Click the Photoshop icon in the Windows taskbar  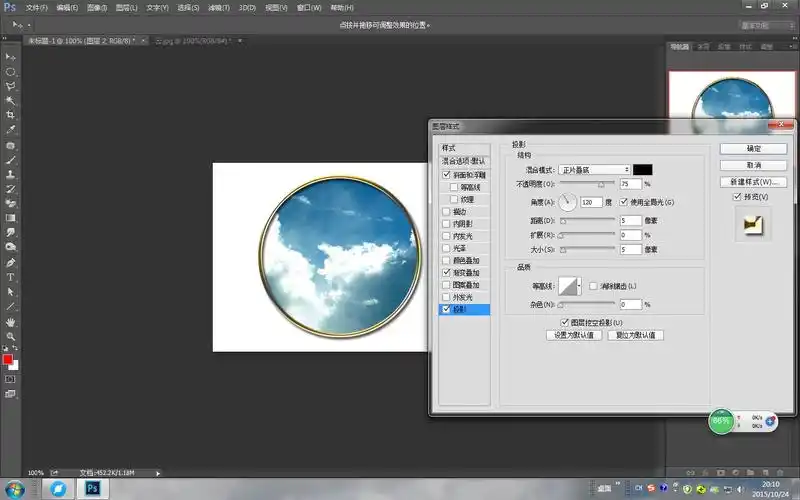pyautogui.click(x=93, y=488)
